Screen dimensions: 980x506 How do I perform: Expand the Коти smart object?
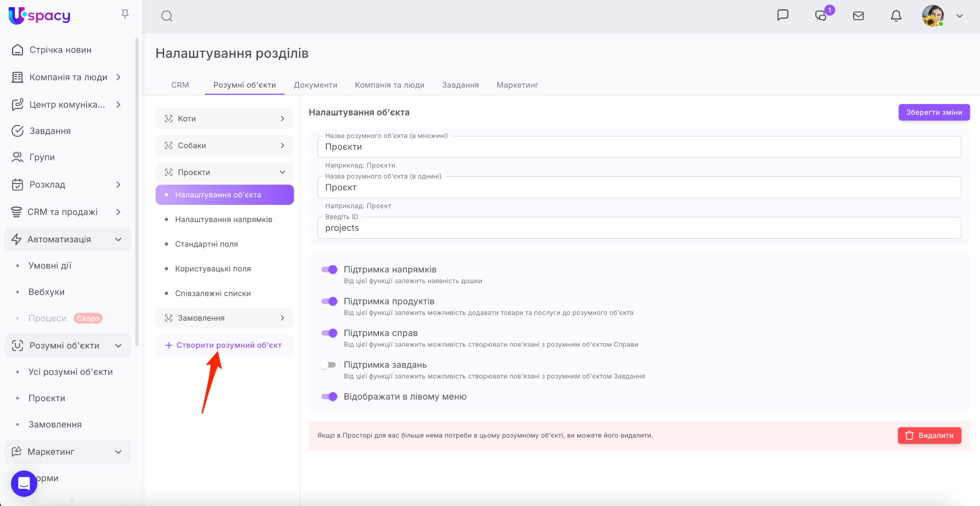(x=224, y=119)
